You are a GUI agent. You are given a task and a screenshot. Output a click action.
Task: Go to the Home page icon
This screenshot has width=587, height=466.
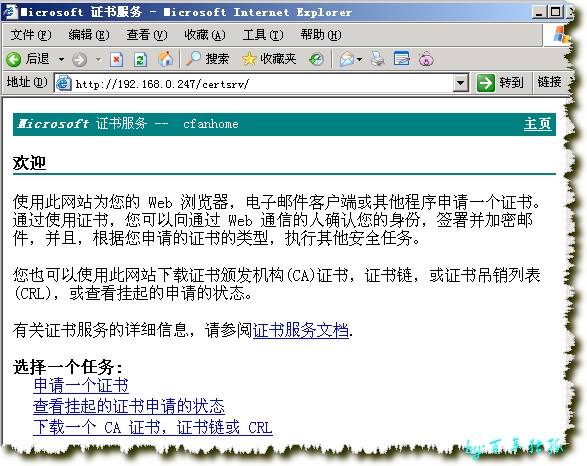point(165,59)
